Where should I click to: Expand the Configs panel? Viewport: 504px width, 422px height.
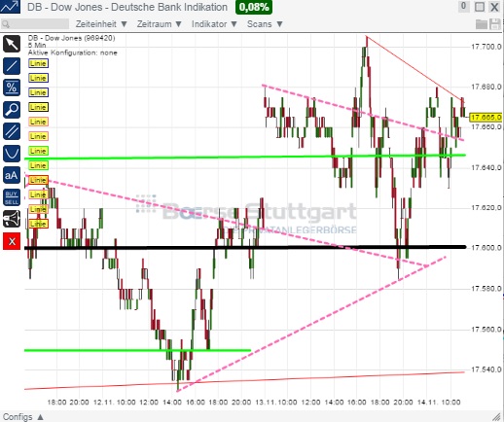coord(23,416)
